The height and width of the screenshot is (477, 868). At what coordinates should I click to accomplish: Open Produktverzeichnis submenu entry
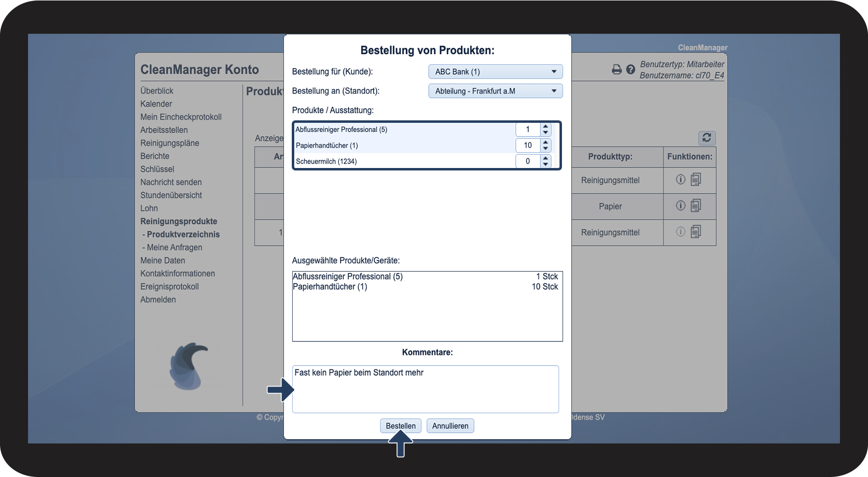[x=183, y=234]
